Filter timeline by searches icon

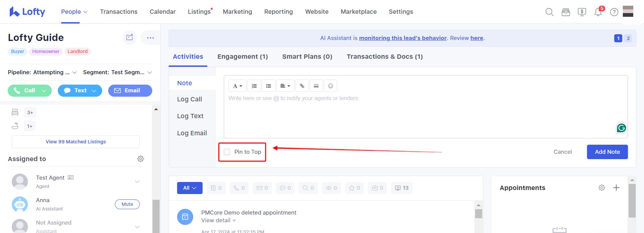coord(308,188)
